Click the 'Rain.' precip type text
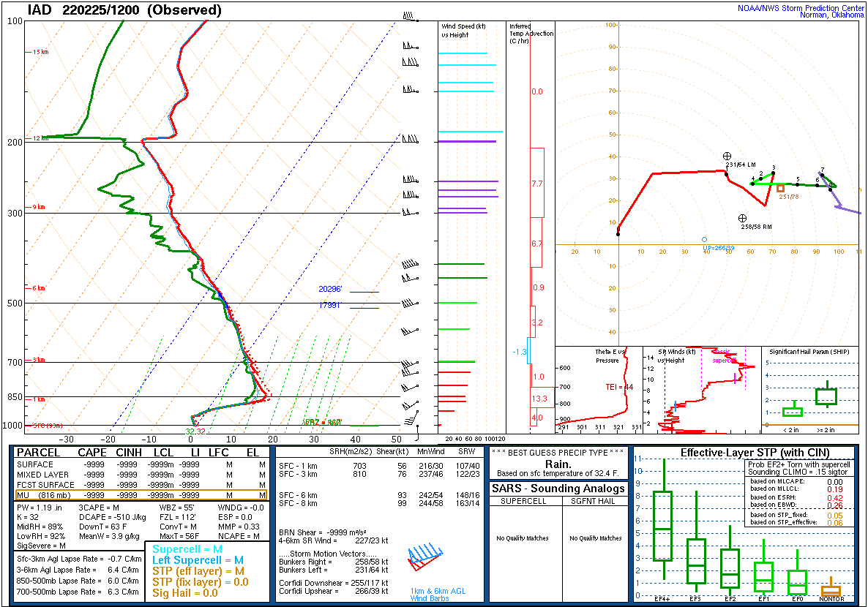The image size is (868, 607). (558, 464)
